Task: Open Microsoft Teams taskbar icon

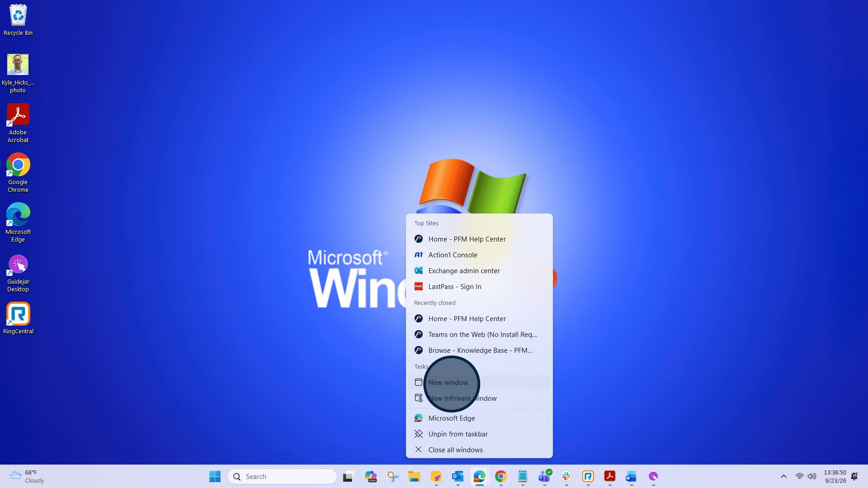Action: (x=544, y=476)
